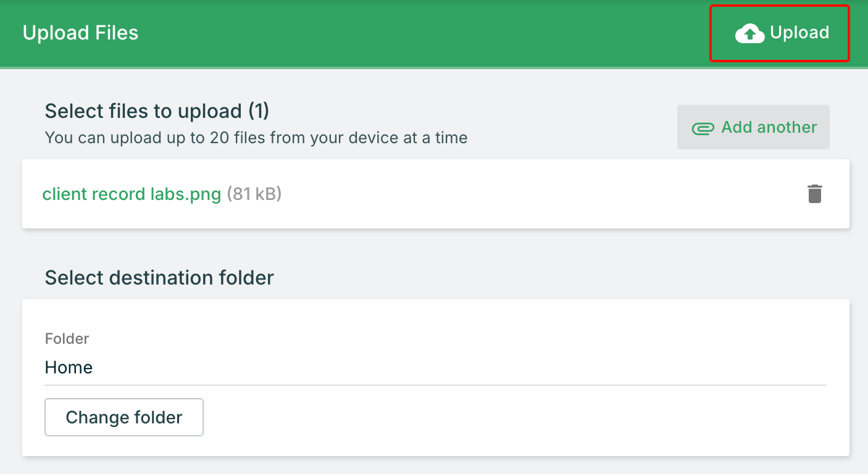Image resolution: width=868 pixels, height=474 pixels.
Task: Click blank area right of Home text
Action: pyautogui.click(x=432, y=368)
